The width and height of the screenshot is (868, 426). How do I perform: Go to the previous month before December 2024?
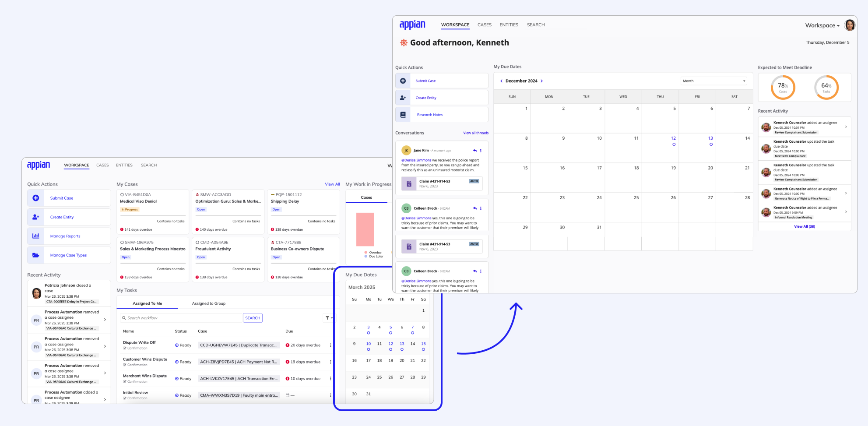pyautogui.click(x=501, y=81)
